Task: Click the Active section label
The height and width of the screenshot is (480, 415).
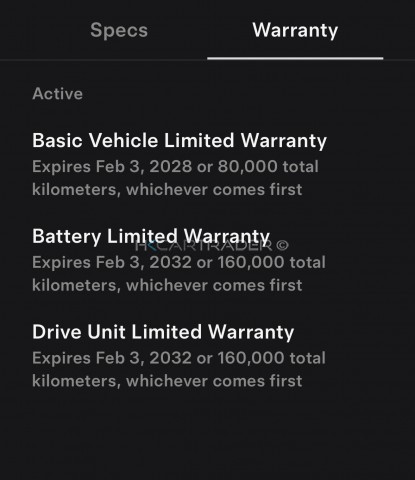Action: (x=57, y=94)
